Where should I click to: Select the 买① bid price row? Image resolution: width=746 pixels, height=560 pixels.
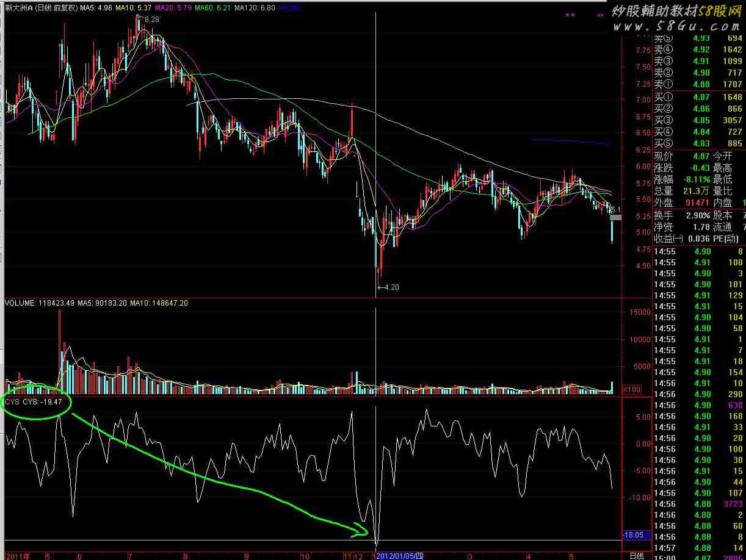(x=698, y=97)
